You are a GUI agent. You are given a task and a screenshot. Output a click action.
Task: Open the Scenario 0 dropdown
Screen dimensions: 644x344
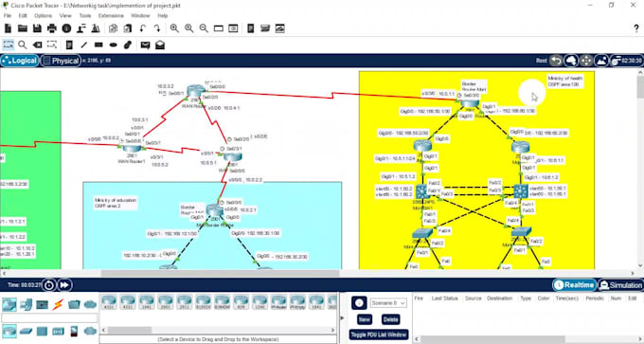(x=388, y=303)
